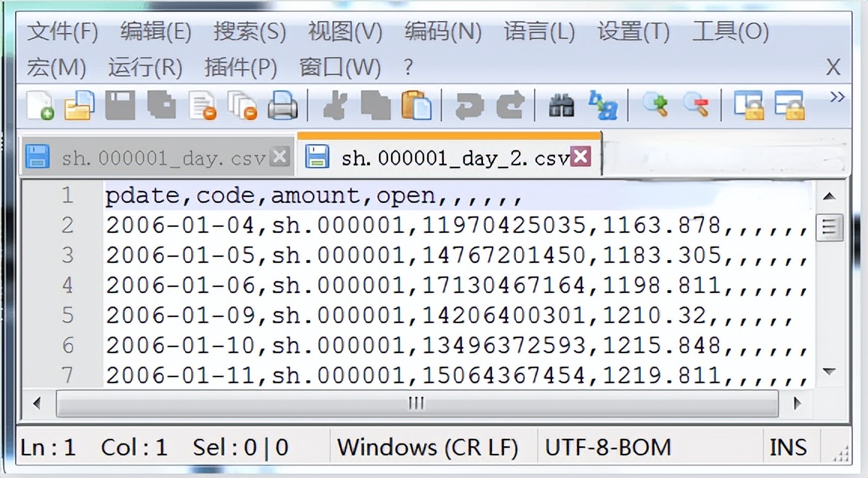Open the ? help menu
868x478 pixels.
pyautogui.click(x=408, y=68)
